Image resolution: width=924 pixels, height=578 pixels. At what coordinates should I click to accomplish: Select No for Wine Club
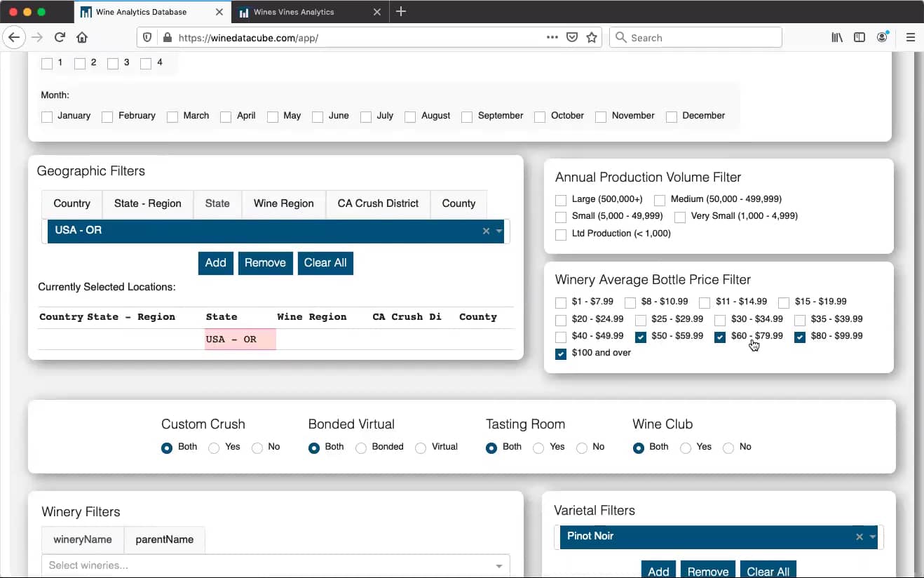pos(728,448)
